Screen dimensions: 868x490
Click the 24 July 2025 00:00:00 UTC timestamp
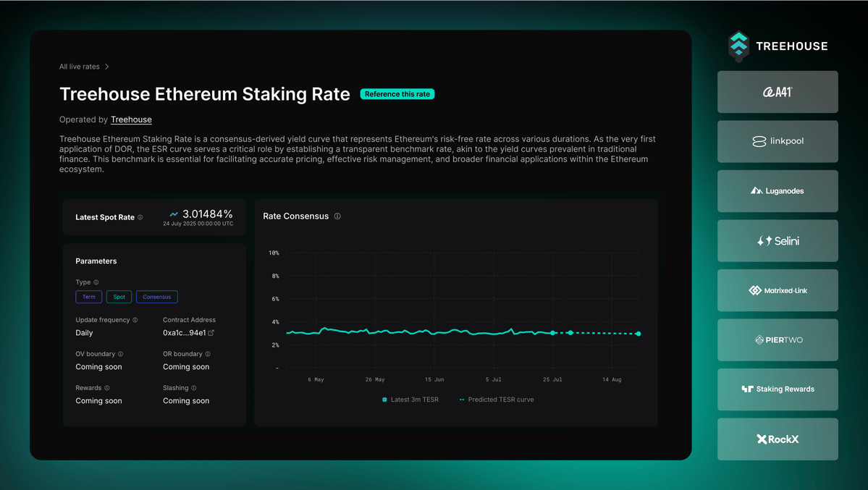[x=198, y=224]
